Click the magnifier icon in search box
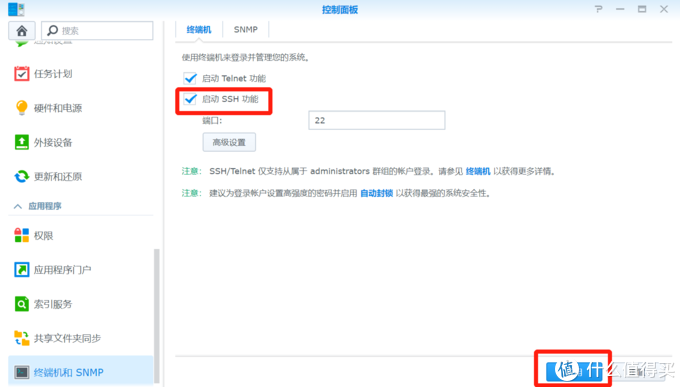 point(52,30)
